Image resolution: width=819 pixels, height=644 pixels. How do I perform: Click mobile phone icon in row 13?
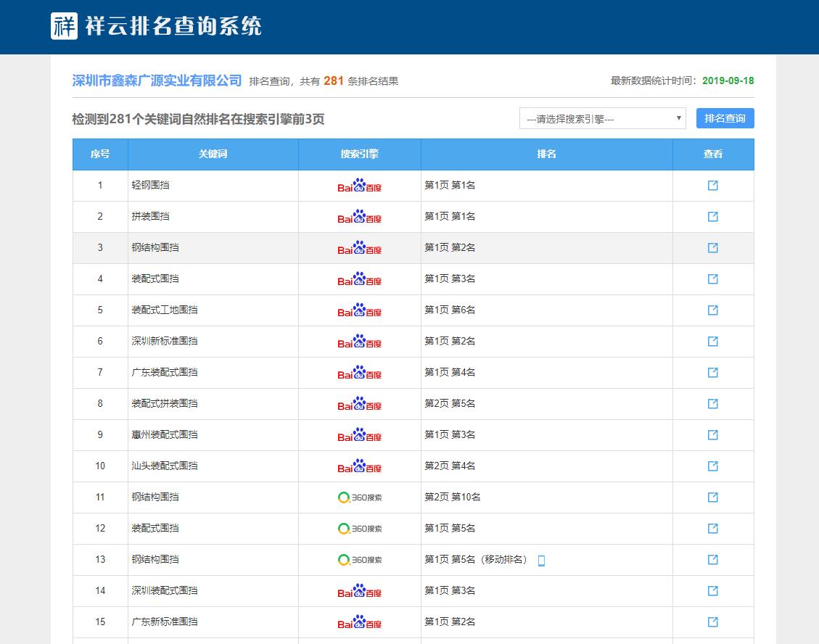(541, 560)
